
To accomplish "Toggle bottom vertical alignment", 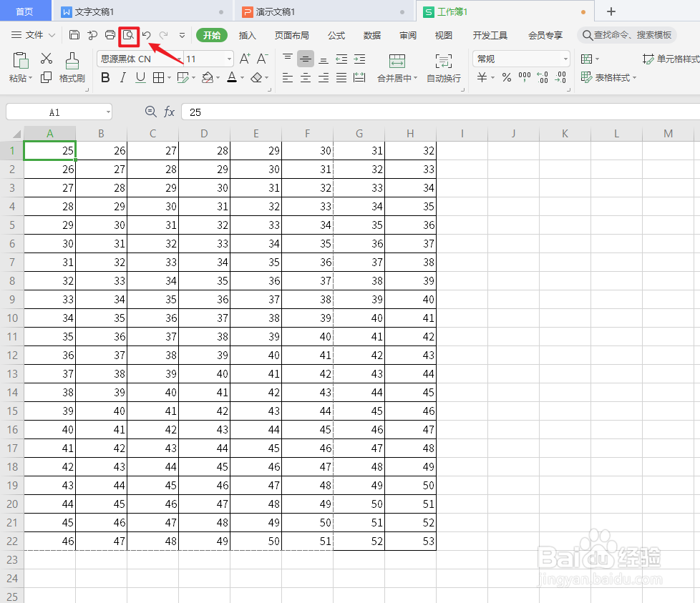I will tap(324, 59).
